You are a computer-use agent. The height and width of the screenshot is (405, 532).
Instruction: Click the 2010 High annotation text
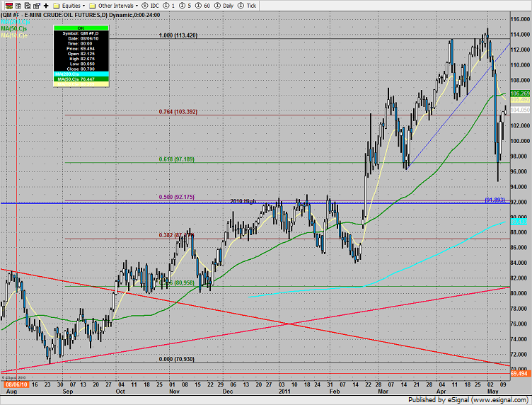243,201
